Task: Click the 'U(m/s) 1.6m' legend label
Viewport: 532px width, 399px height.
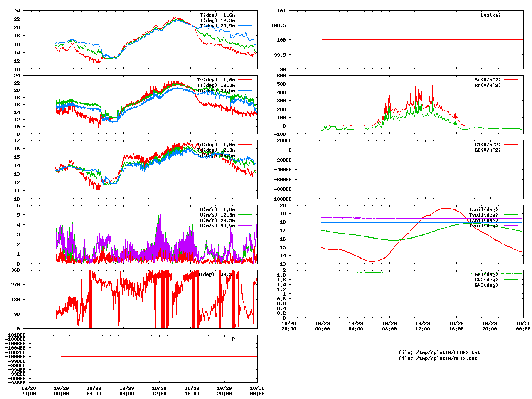Action: click(x=217, y=209)
